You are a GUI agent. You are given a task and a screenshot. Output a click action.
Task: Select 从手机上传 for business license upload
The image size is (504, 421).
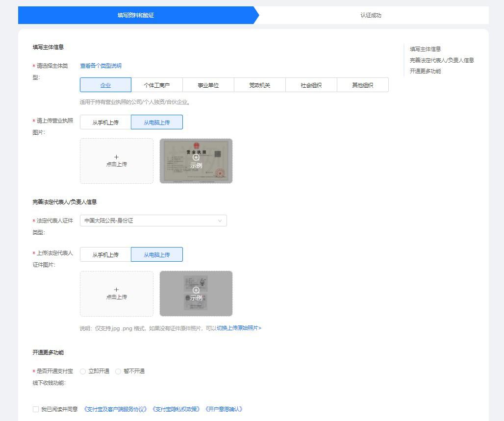[105, 122]
